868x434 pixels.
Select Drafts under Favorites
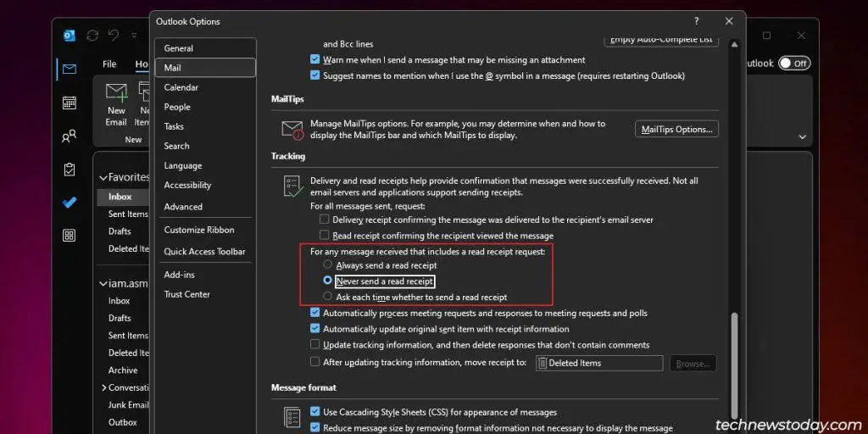tap(120, 231)
